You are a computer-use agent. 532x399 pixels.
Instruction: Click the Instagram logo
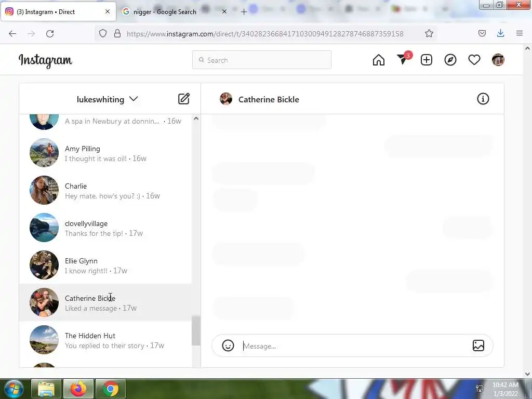(x=45, y=61)
